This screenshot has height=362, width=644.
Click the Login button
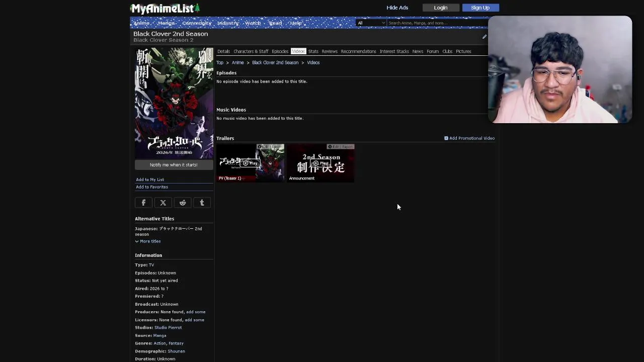point(441,8)
